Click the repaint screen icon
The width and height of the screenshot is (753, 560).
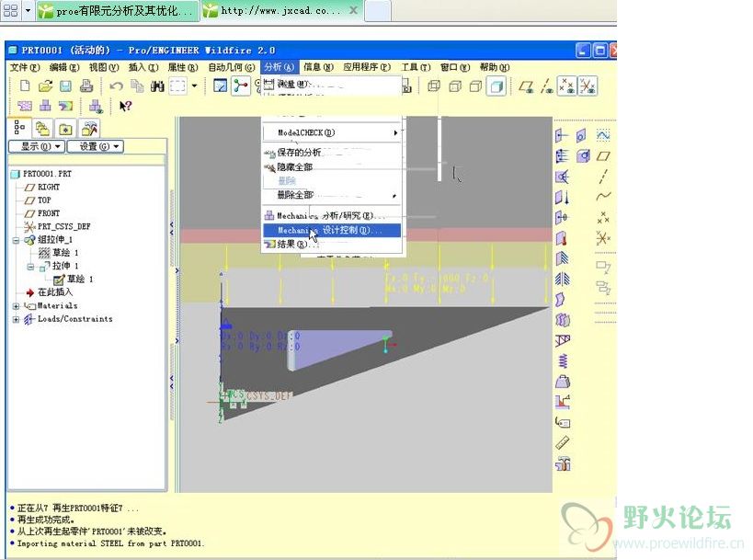(x=220, y=86)
